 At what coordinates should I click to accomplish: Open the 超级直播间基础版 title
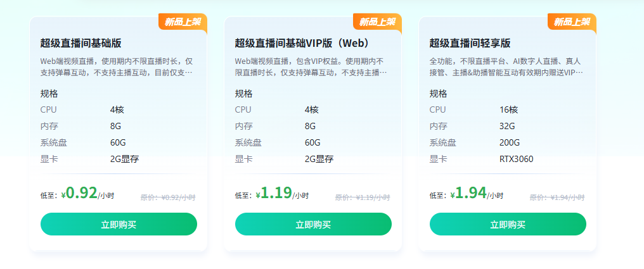click(x=80, y=43)
